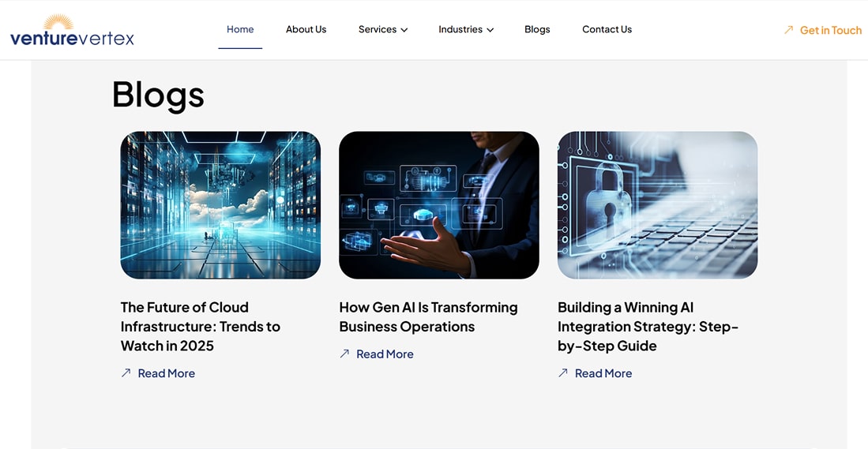
Task: Open the About Us page
Action: click(x=306, y=29)
